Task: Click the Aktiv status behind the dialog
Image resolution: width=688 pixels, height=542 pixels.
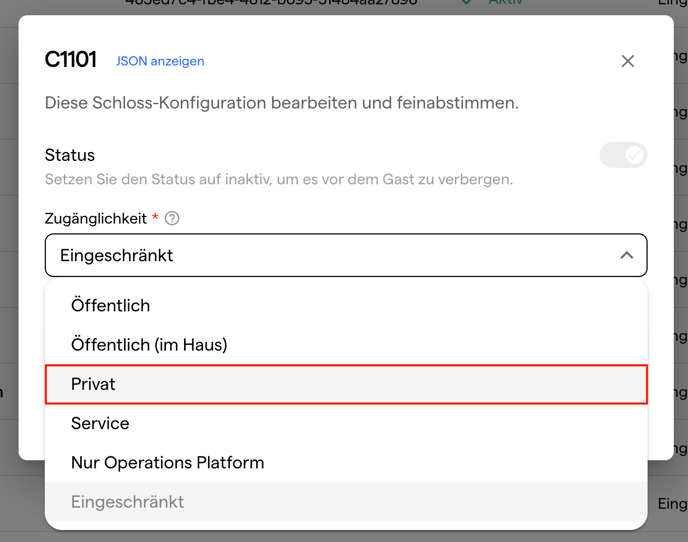Action: click(505, 4)
